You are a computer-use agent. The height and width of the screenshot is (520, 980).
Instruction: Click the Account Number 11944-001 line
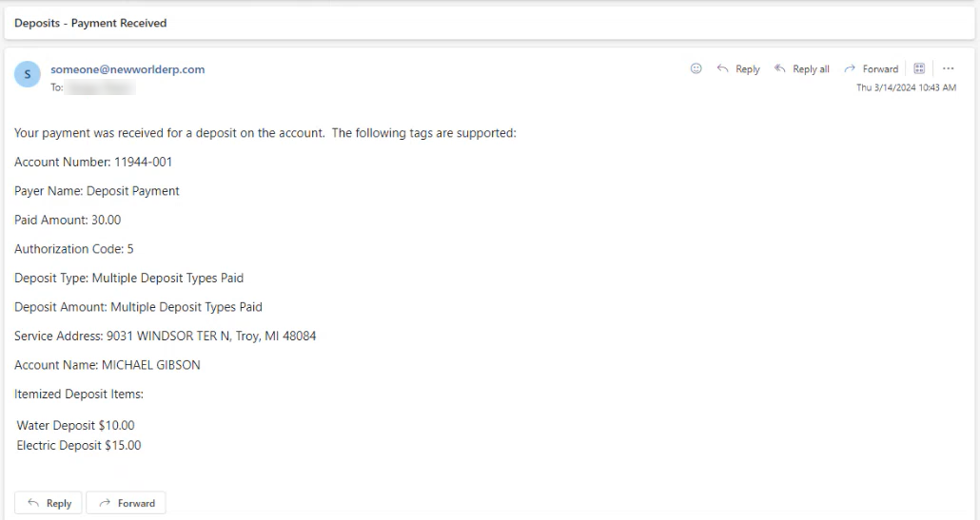[x=93, y=162]
